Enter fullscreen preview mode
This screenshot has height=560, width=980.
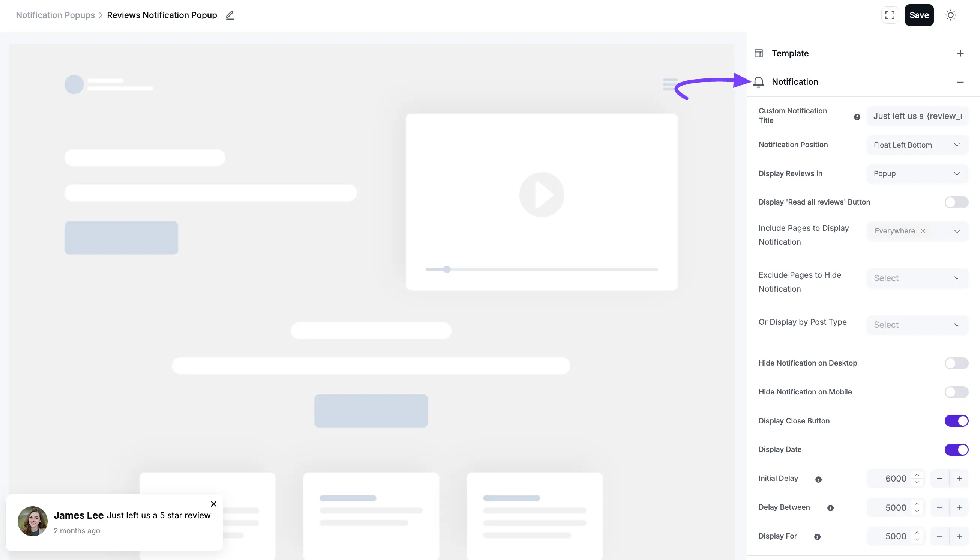pos(889,15)
